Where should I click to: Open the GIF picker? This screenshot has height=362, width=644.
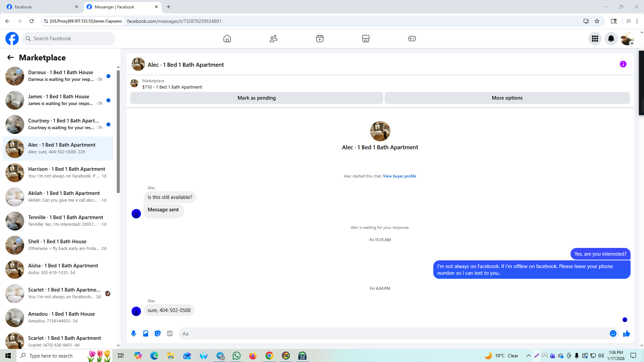coord(170,333)
